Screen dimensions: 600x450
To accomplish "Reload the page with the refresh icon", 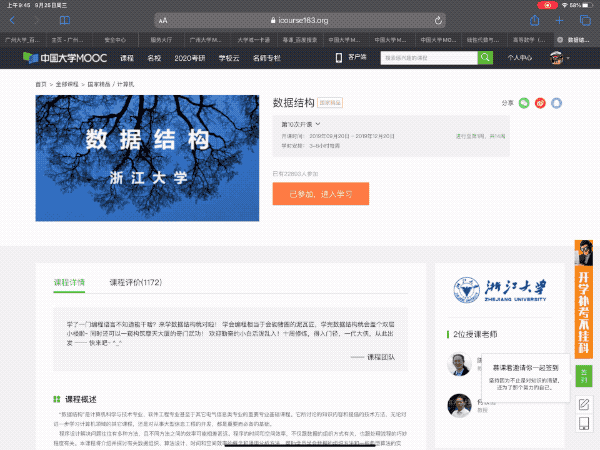I will (438, 20).
